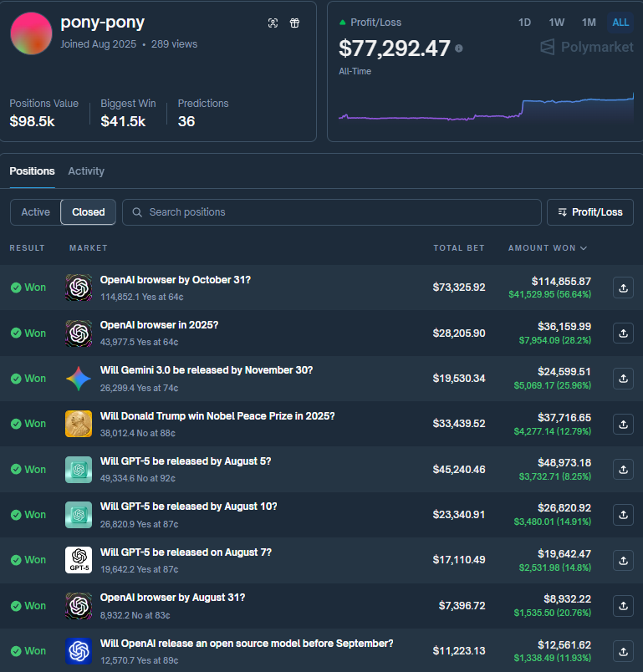The width and height of the screenshot is (643, 672).
Task: Share the OpenAI browser by October 31 position
Action: pyautogui.click(x=623, y=288)
